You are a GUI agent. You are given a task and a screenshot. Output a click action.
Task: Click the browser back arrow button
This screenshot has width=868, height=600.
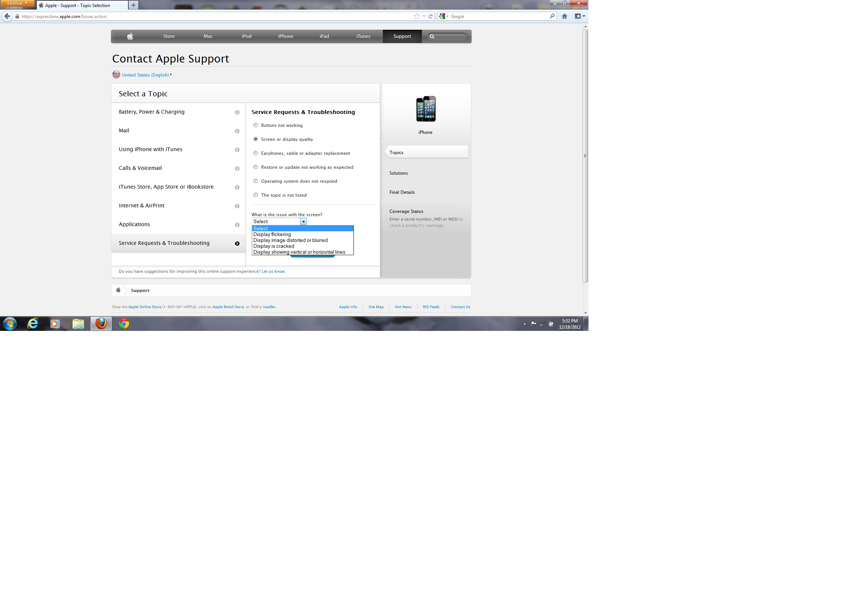[7, 16]
